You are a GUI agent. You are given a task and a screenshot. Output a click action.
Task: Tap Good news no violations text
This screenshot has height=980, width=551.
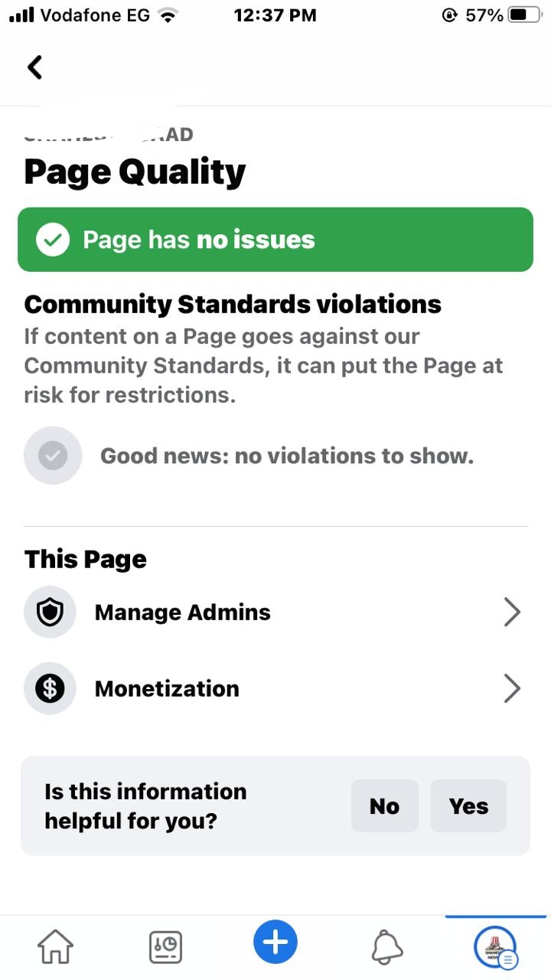tap(287, 456)
